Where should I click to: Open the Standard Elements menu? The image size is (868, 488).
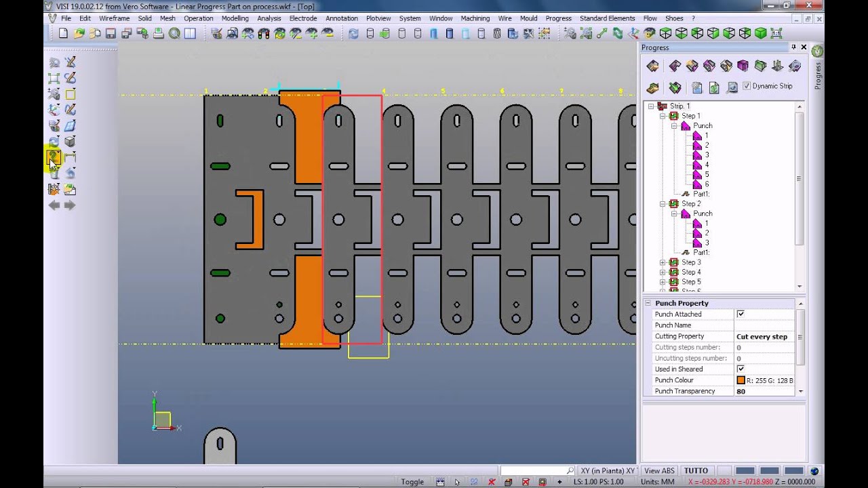click(608, 18)
